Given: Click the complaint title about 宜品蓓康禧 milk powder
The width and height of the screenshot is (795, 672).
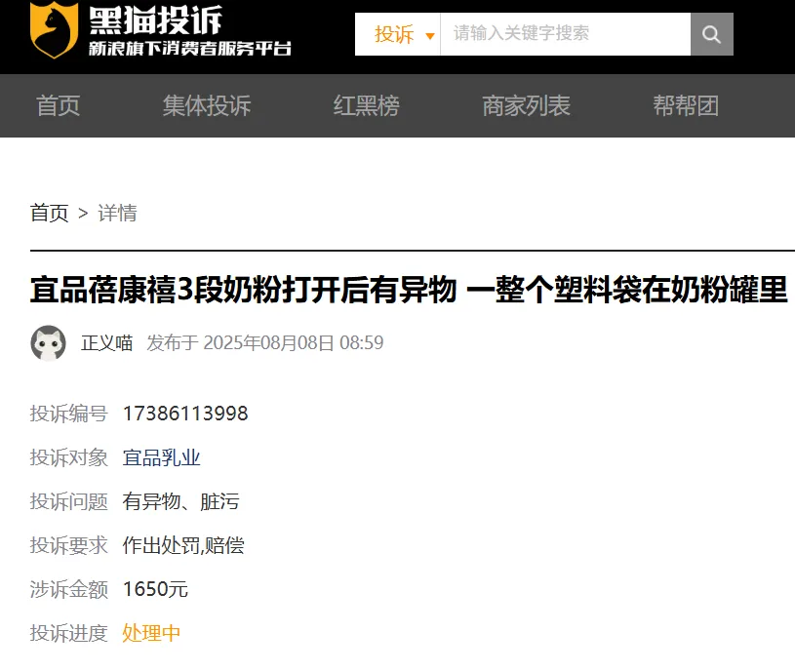Looking at the screenshot, I should (409, 290).
